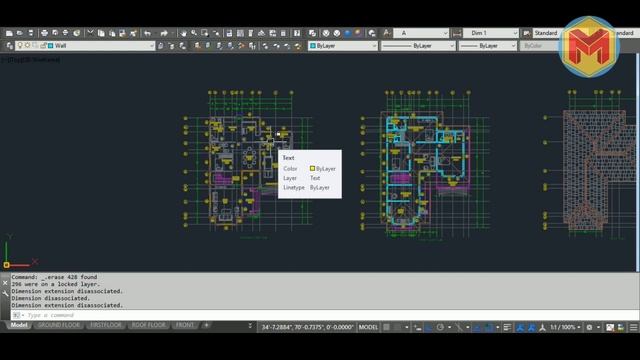Click the Table Style icon beside Standard

[x=527, y=33]
